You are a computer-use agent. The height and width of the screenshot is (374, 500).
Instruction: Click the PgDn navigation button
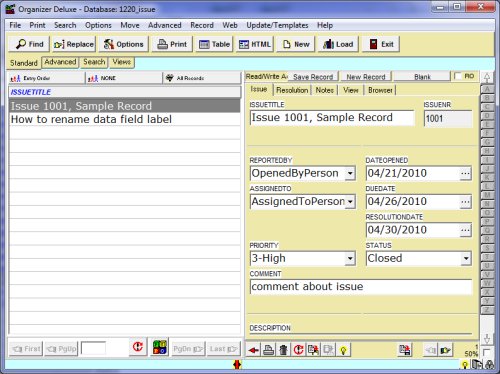(x=188, y=349)
